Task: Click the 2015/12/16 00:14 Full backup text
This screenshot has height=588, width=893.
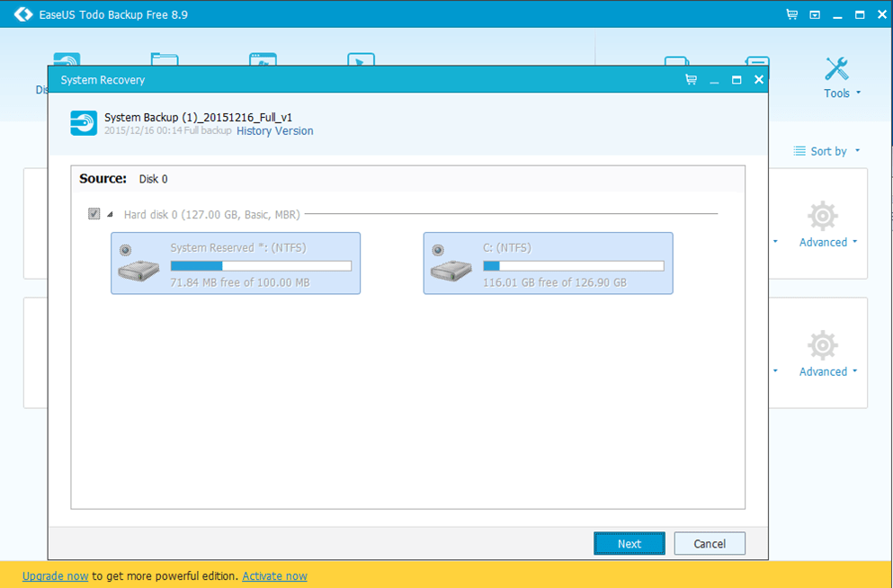Action: pos(168,131)
